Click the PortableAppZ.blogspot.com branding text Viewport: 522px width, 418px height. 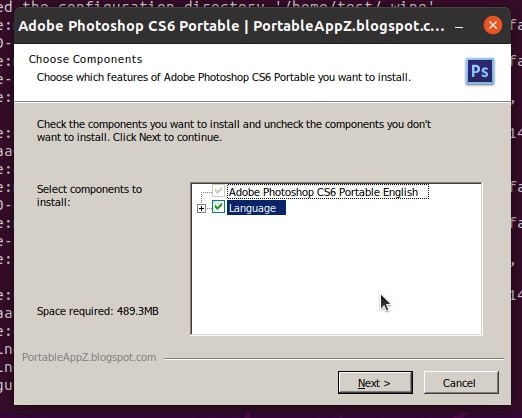click(89, 357)
